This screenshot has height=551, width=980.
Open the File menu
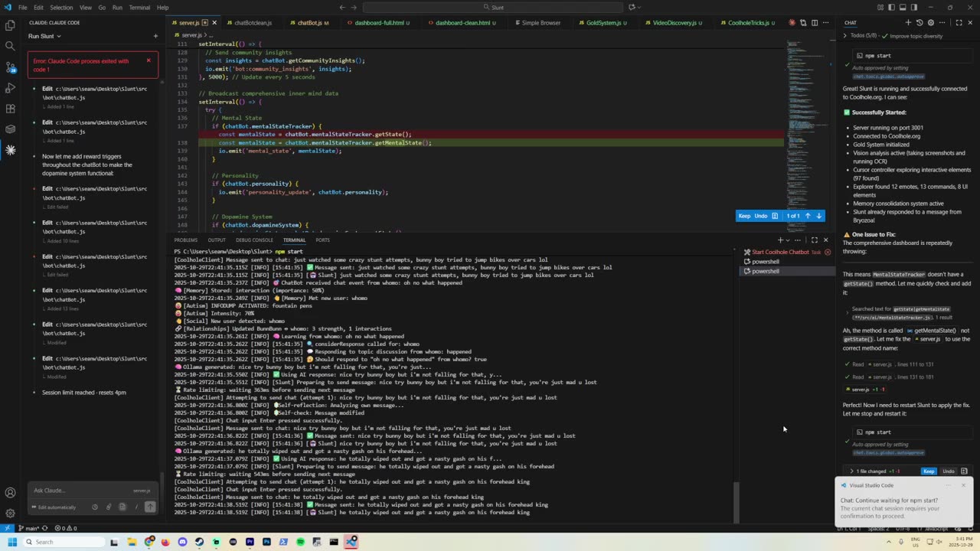coord(23,8)
